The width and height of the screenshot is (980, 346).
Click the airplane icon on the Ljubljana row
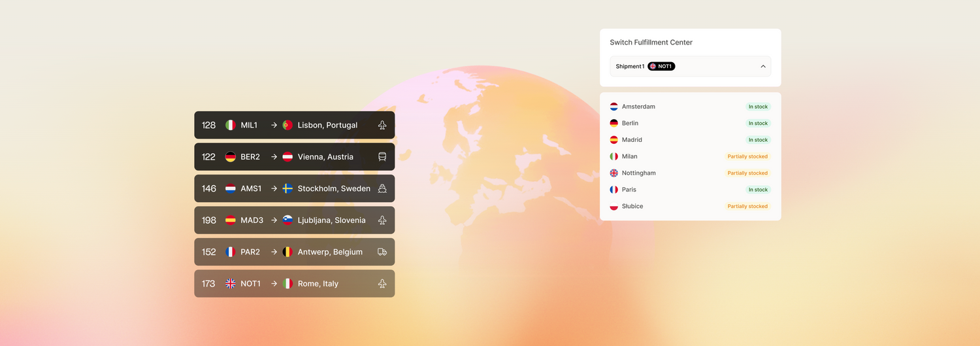point(382,220)
